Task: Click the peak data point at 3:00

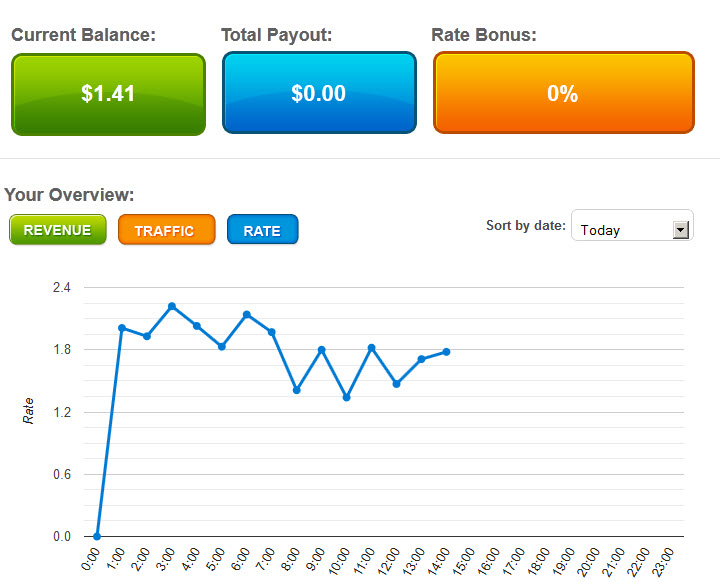Action: (172, 306)
